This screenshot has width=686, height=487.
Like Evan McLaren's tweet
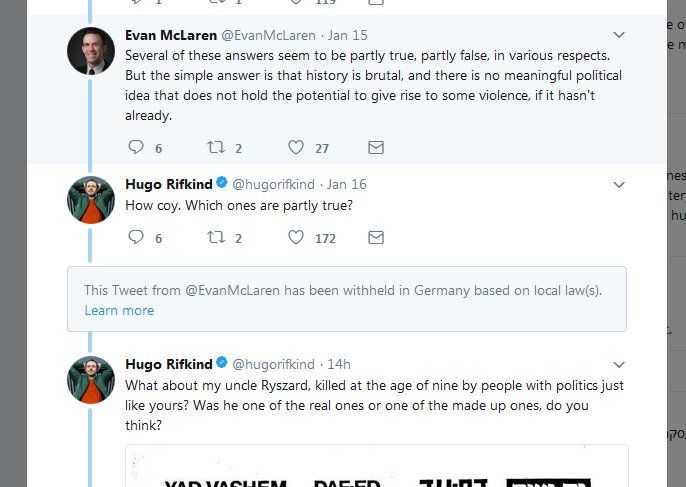[x=296, y=148]
